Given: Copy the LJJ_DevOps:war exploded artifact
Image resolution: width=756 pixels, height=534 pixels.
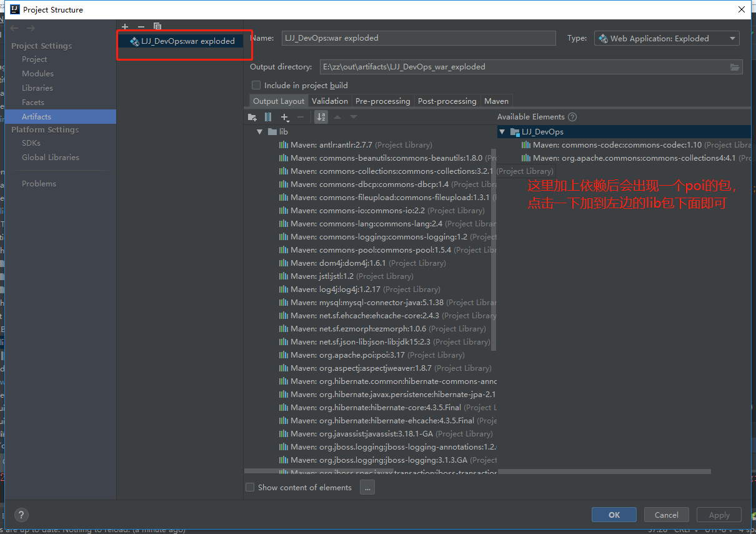Looking at the screenshot, I should (157, 27).
